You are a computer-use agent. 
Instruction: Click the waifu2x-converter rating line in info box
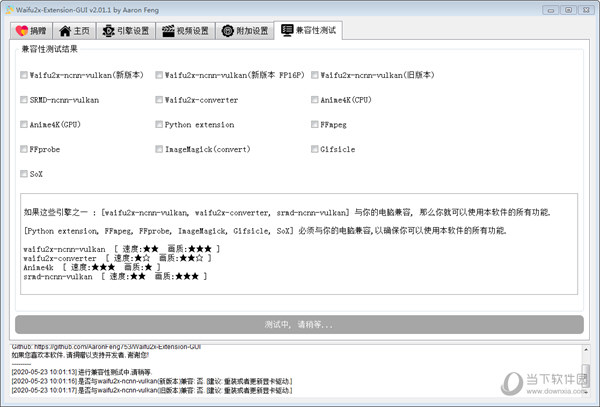(117, 258)
